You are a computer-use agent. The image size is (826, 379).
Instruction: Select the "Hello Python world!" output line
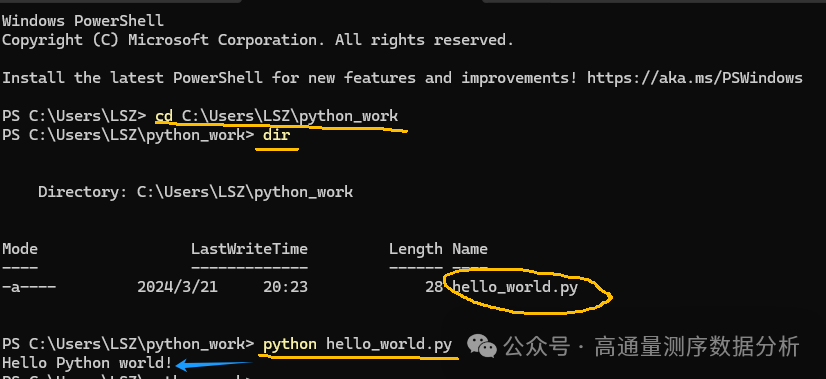tap(87, 363)
